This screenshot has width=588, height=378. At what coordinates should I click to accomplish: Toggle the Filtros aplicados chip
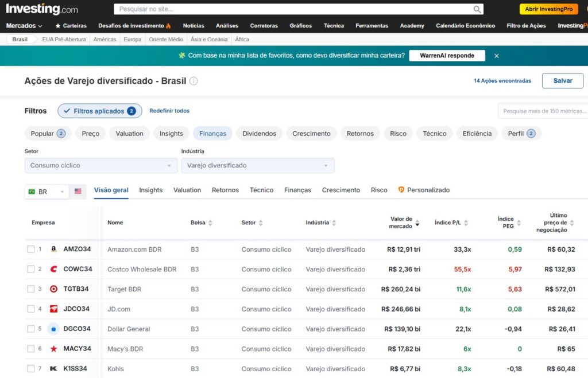[x=100, y=111]
